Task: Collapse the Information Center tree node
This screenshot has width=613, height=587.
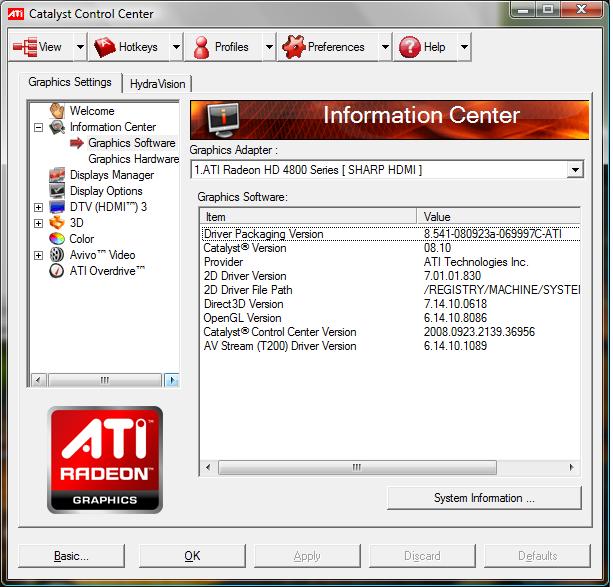Action: [x=38, y=127]
